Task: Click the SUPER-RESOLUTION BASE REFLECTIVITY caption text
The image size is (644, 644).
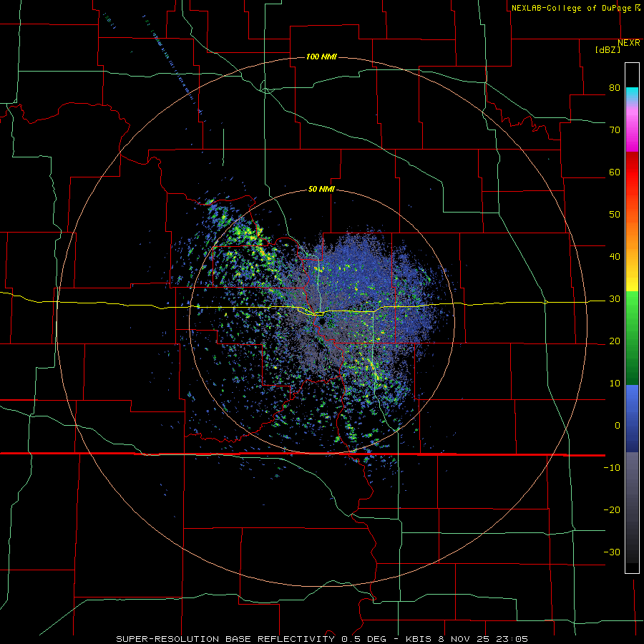Action: pos(225,639)
